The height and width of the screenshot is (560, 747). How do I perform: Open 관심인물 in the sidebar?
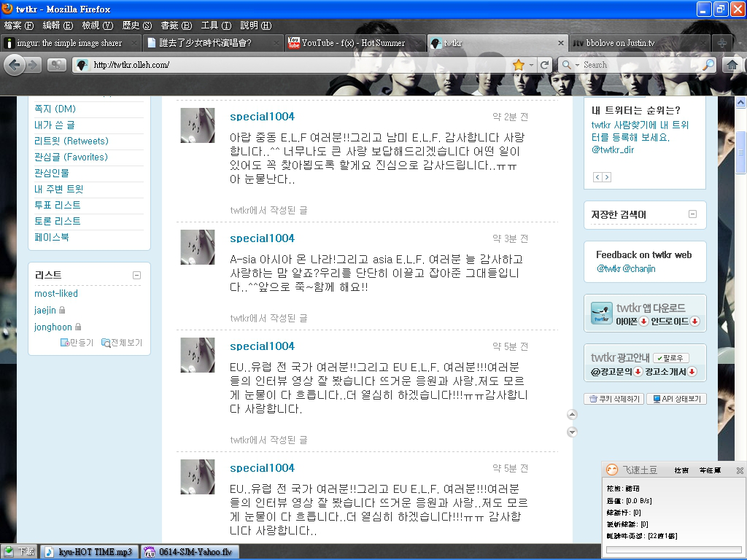pyautogui.click(x=52, y=173)
